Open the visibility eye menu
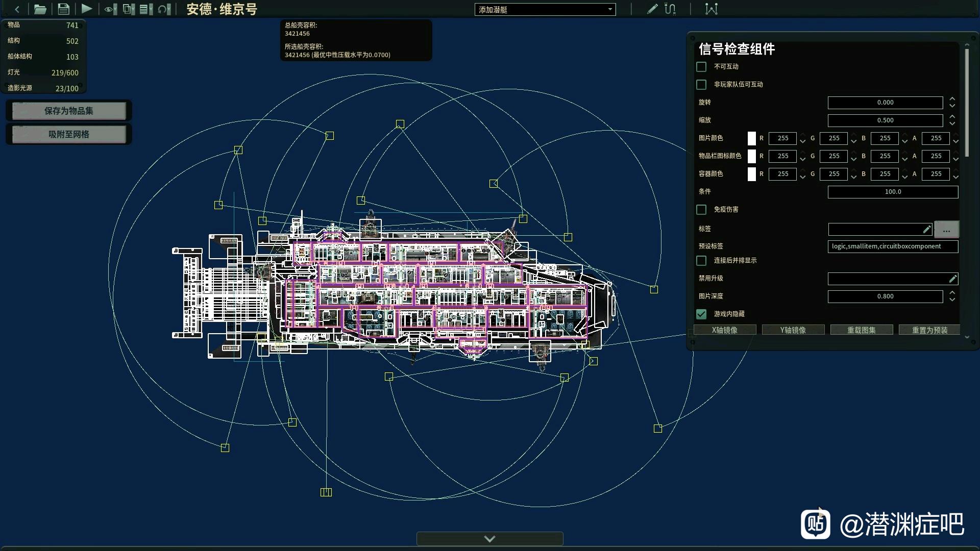The width and height of the screenshot is (980, 551). click(x=110, y=9)
